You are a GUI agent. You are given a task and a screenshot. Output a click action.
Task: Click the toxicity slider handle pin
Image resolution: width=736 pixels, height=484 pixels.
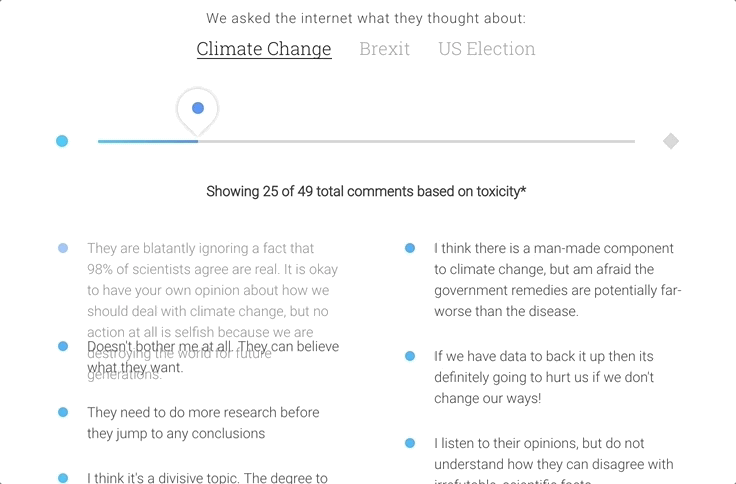(198, 111)
